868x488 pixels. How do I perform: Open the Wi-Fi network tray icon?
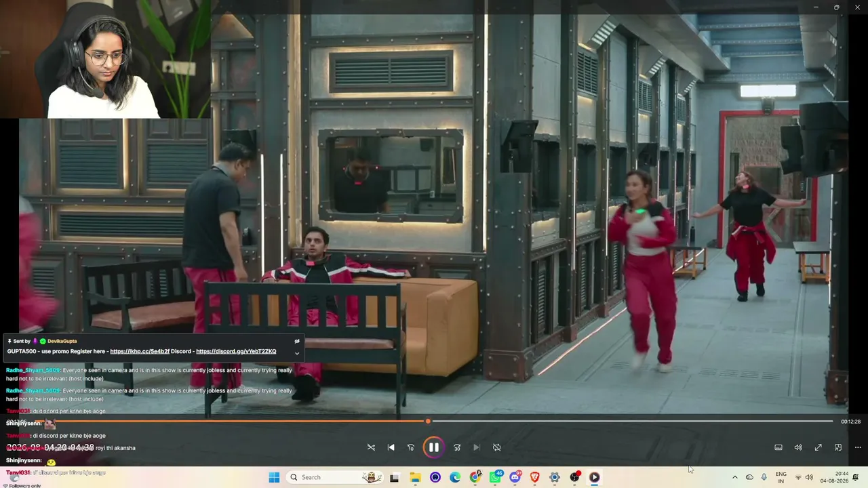[798, 477]
